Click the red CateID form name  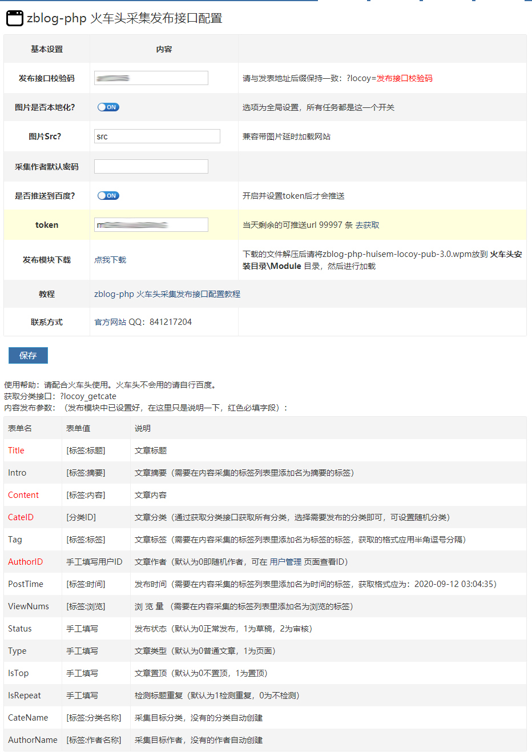(x=21, y=517)
